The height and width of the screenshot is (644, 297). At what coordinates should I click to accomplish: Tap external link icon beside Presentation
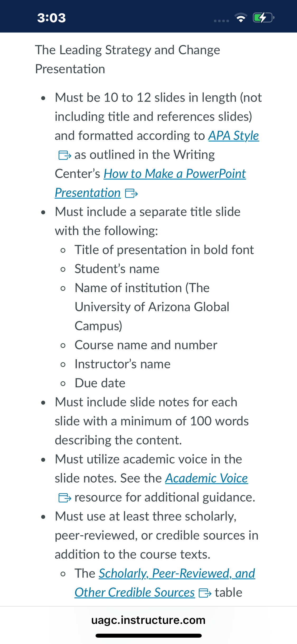pyautogui.click(x=131, y=193)
